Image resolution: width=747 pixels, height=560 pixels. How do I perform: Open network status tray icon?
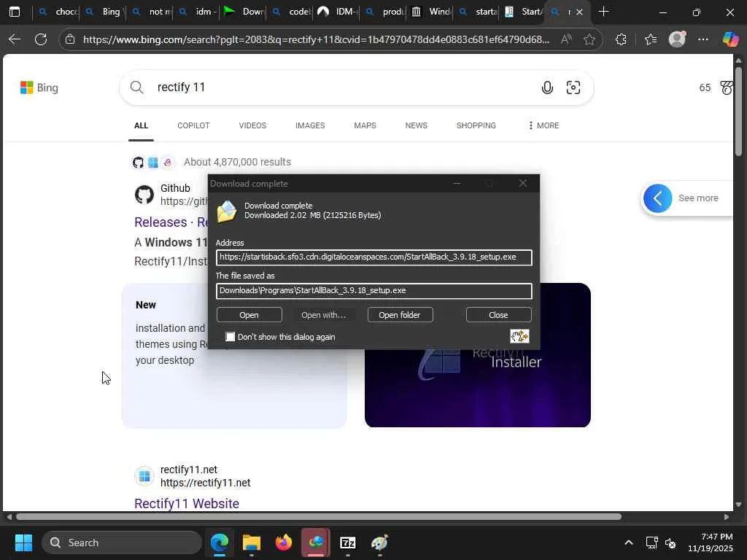click(651, 542)
